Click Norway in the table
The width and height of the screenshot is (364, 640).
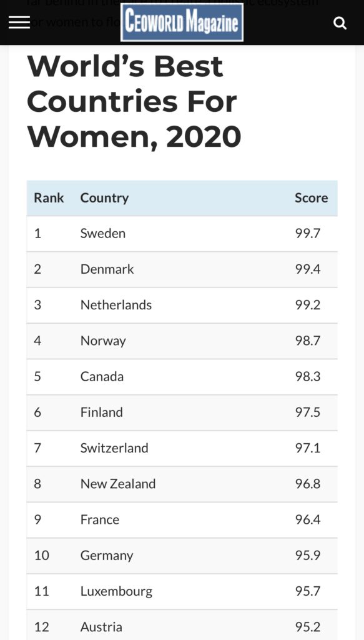click(x=103, y=341)
